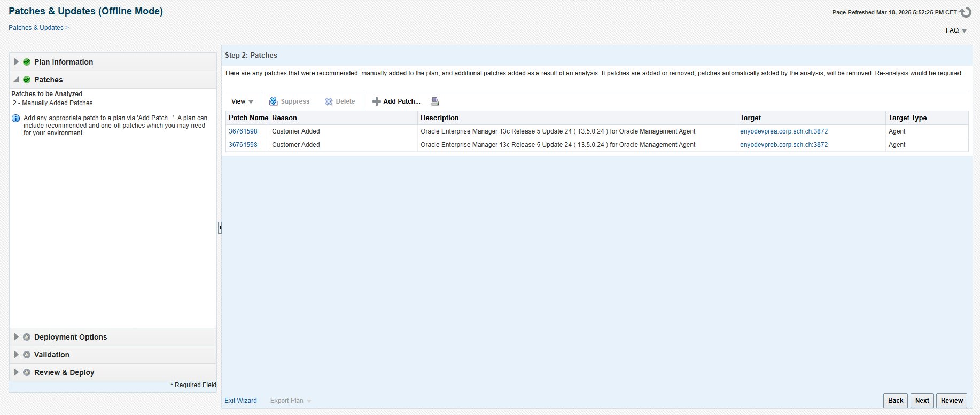Open the View dropdown menu

[x=242, y=101]
